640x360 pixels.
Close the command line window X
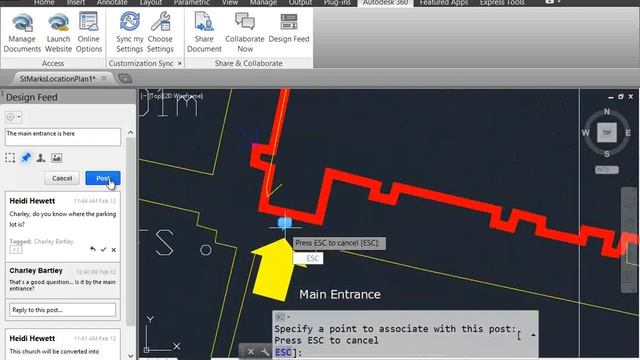click(x=251, y=352)
